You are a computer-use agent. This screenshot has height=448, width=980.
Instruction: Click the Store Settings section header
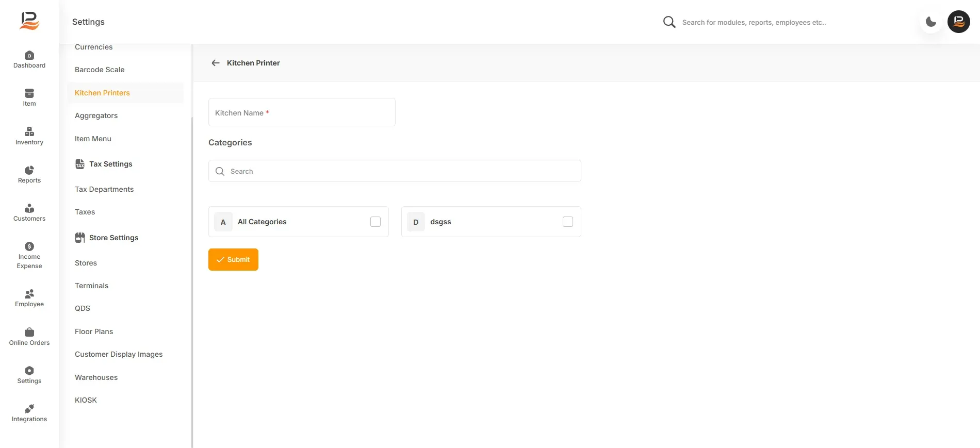pyautogui.click(x=113, y=238)
